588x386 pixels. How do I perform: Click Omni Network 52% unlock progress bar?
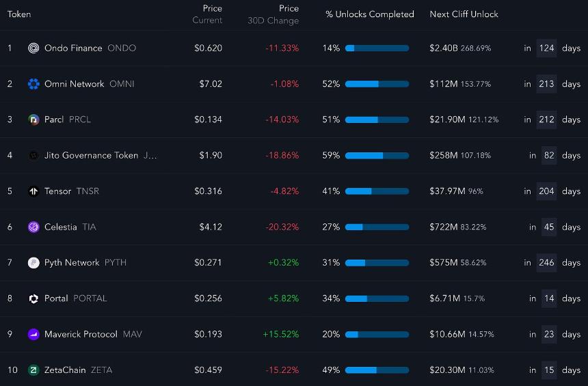(377, 84)
